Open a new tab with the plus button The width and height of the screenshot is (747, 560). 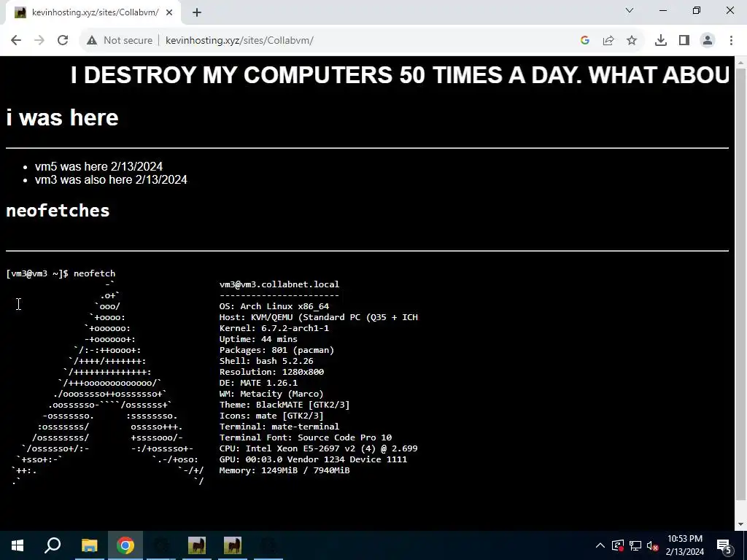point(197,13)
